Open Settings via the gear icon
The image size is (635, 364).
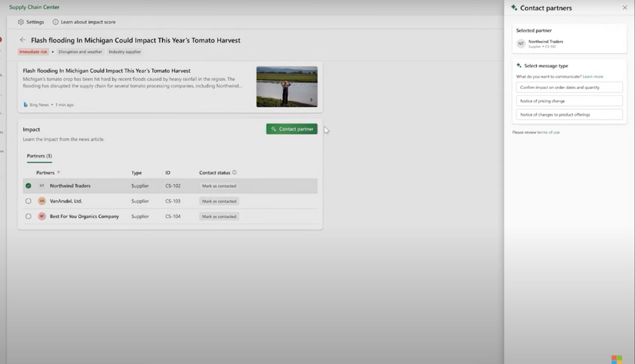(x=21, y=22)
